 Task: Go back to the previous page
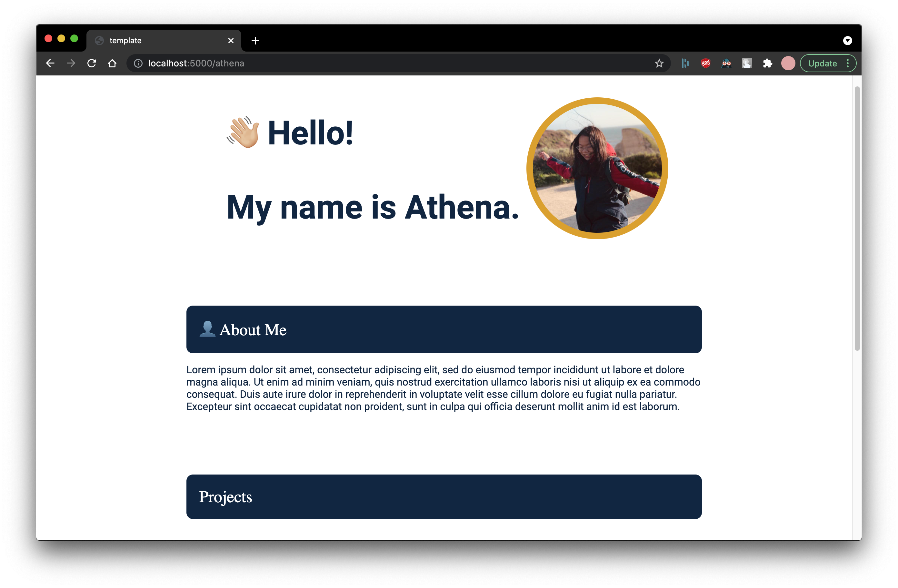tap(50, 64)
